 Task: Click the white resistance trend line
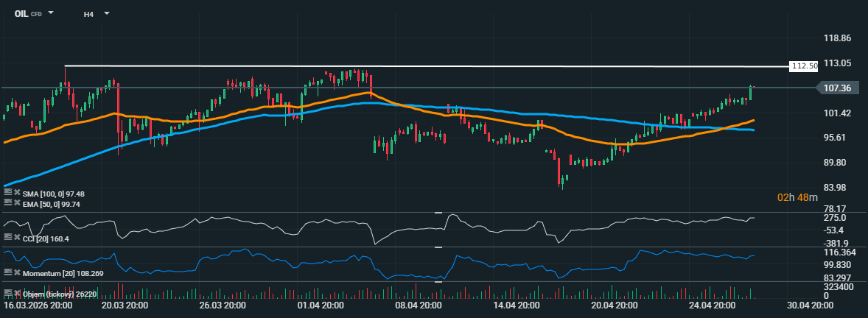pos(442,66)
